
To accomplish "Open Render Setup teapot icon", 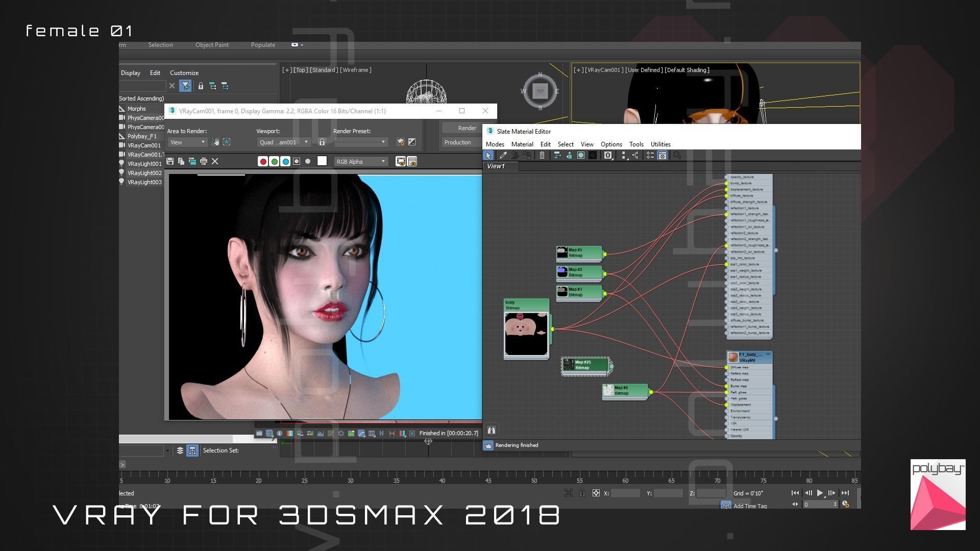I will click(x=401, y=142).
